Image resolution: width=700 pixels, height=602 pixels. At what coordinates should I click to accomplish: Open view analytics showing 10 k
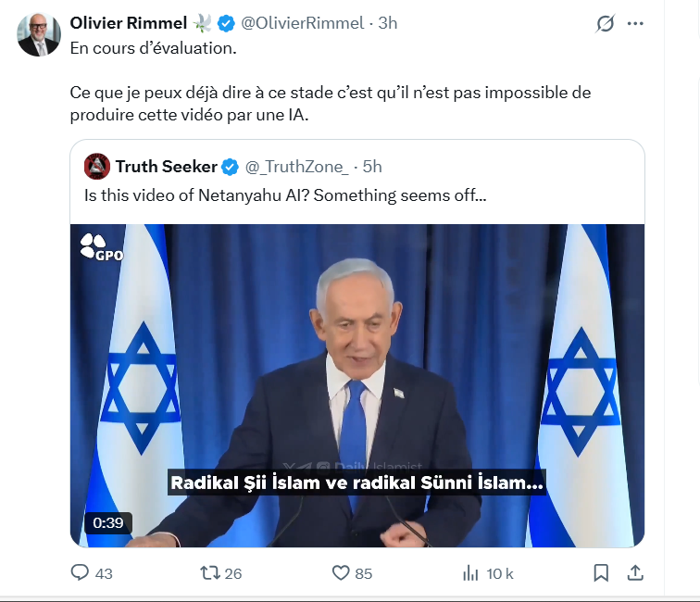[x=471, y=573]
